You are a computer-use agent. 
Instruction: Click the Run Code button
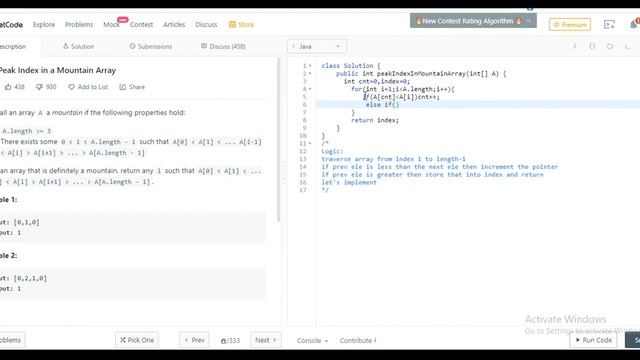pyautogui.click(x=593, y=340)
